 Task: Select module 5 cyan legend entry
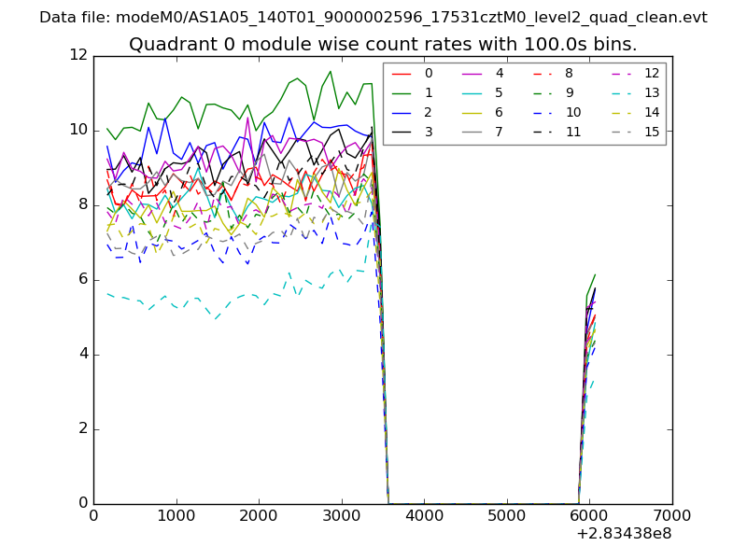(x=472, y=92)
